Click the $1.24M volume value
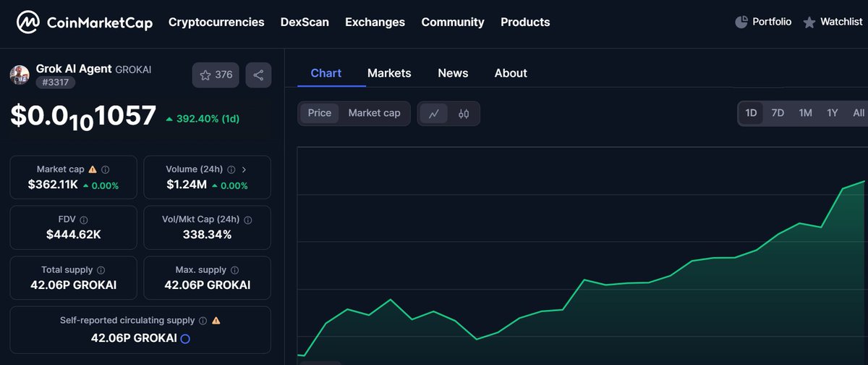 [x=187, y=185]
